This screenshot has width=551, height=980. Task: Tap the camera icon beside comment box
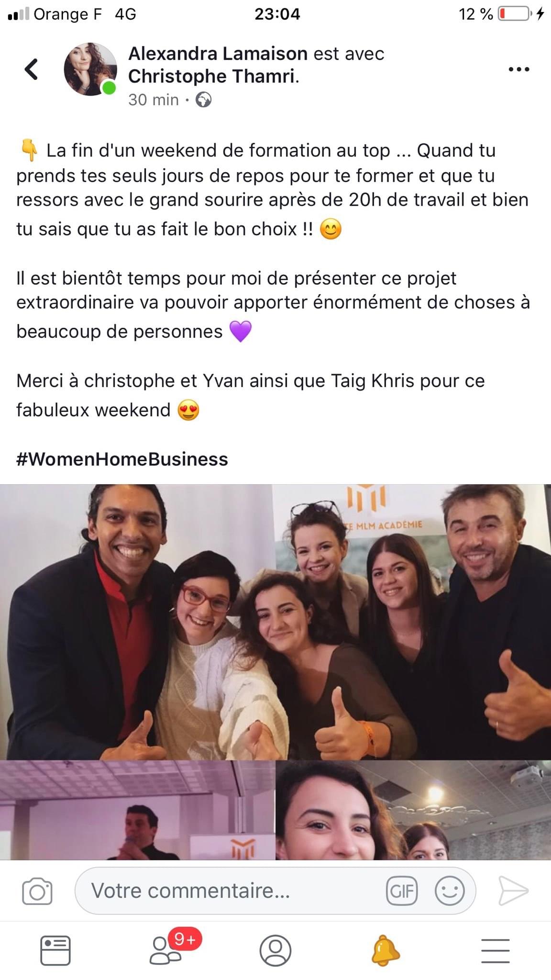coord(37,891)
